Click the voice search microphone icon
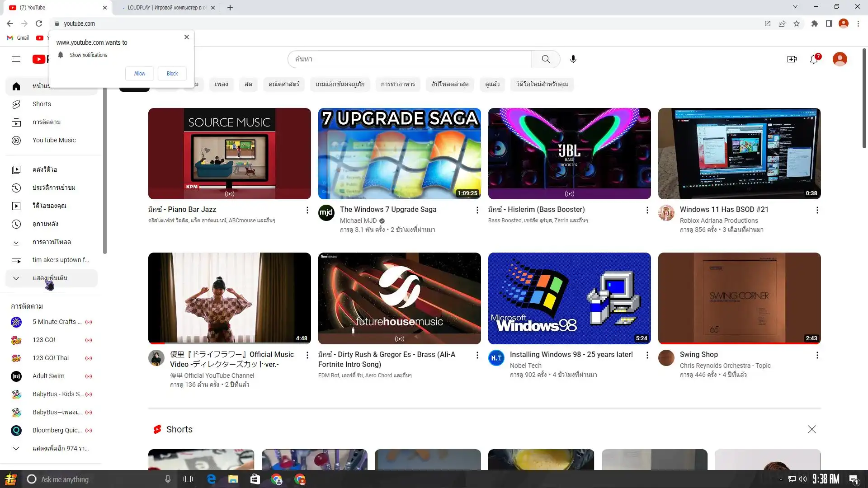The height and width of the screenshot is (488, 868). 573,59
